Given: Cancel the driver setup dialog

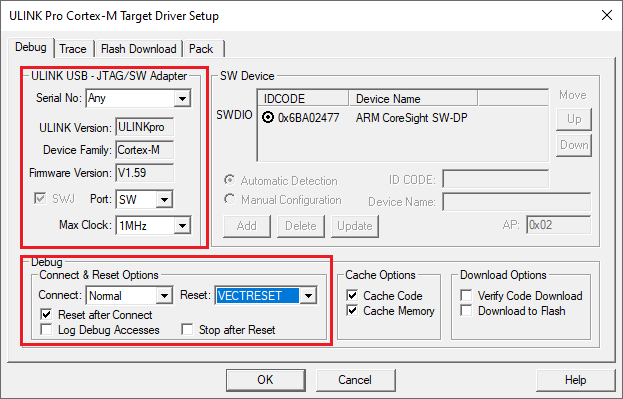Looking at the screenshot, I should [355, 380].
